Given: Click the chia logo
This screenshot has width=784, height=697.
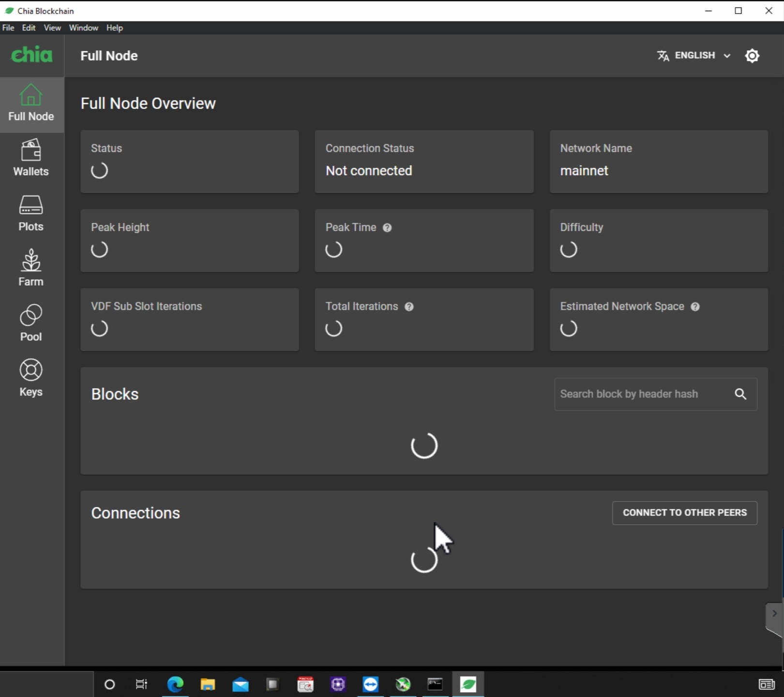Looking at the screenshot, I should tap(32, 55).
